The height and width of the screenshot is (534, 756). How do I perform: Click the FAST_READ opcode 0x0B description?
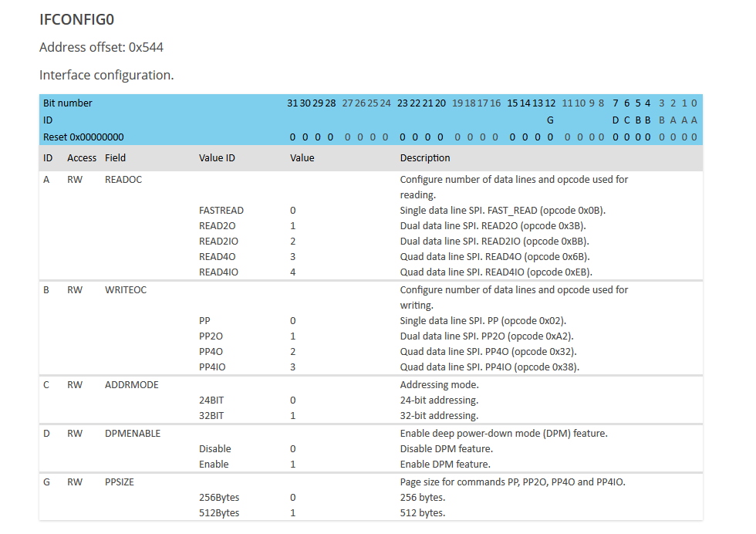(503, 211)
